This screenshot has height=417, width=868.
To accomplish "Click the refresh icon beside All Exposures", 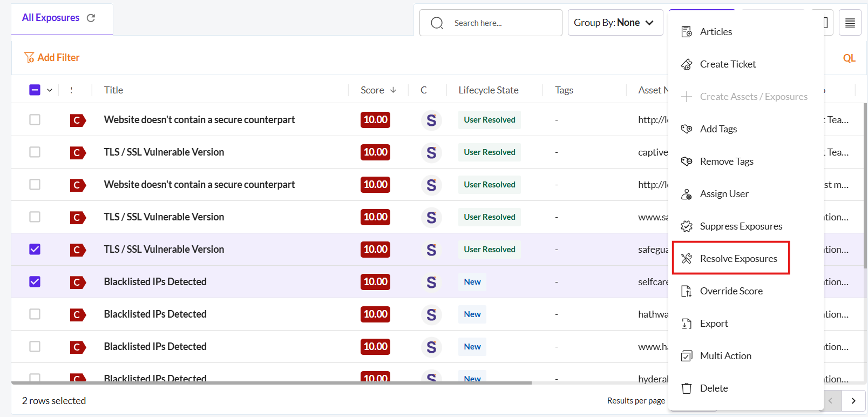I will click(x=91, y=18).
